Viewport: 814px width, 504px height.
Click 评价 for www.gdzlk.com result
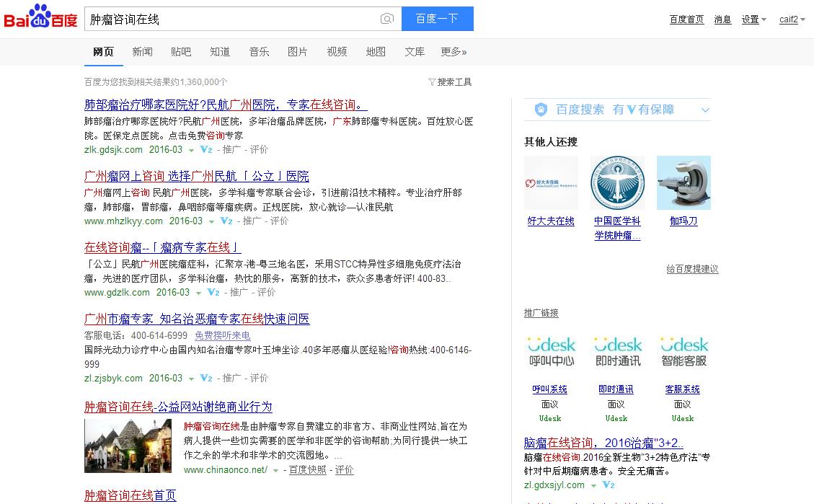pyautogui.click(x=266, y=292)
